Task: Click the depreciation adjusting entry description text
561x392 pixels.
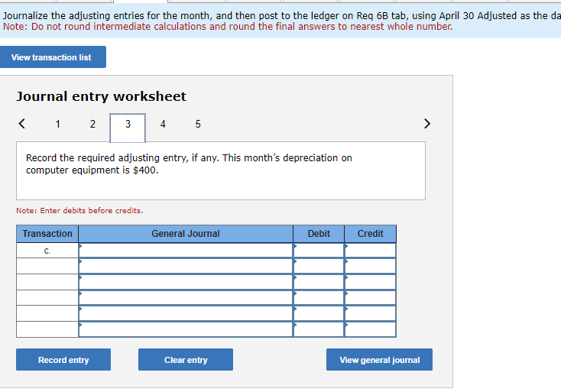Action: (x=189, y=164)
